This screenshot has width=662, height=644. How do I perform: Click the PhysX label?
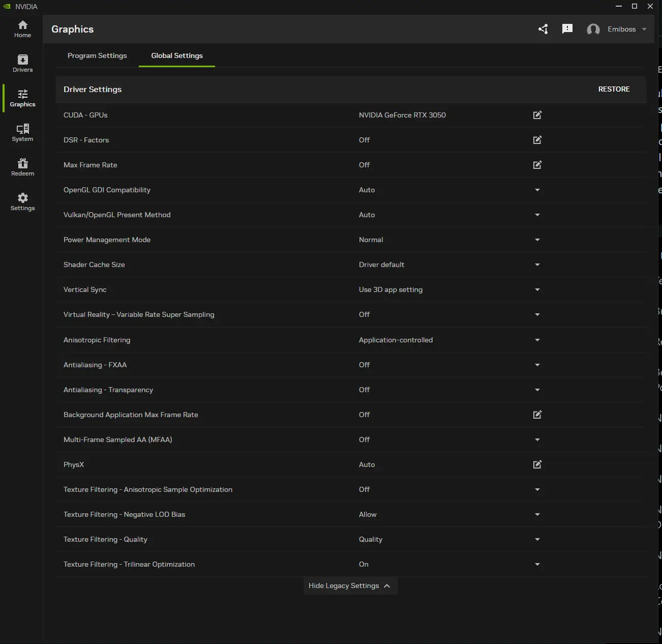pos(74,464)
